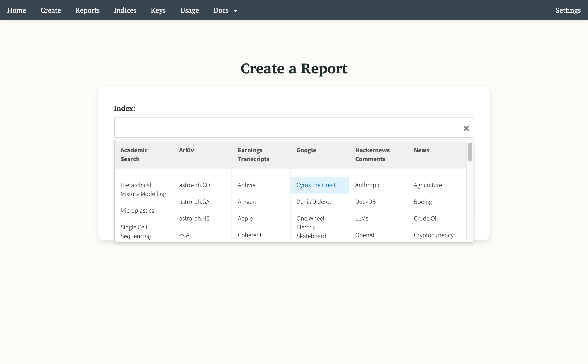588x364 pixels.
Task: Navigate to the Home page
Action: tap(16, 10)
